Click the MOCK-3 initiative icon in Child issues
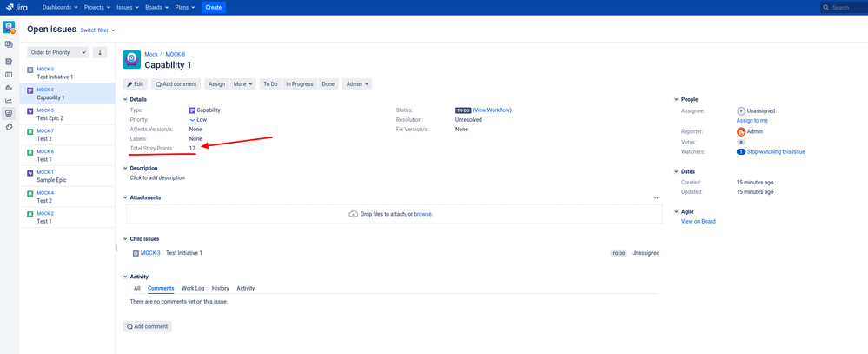 (x=136, y=253)
